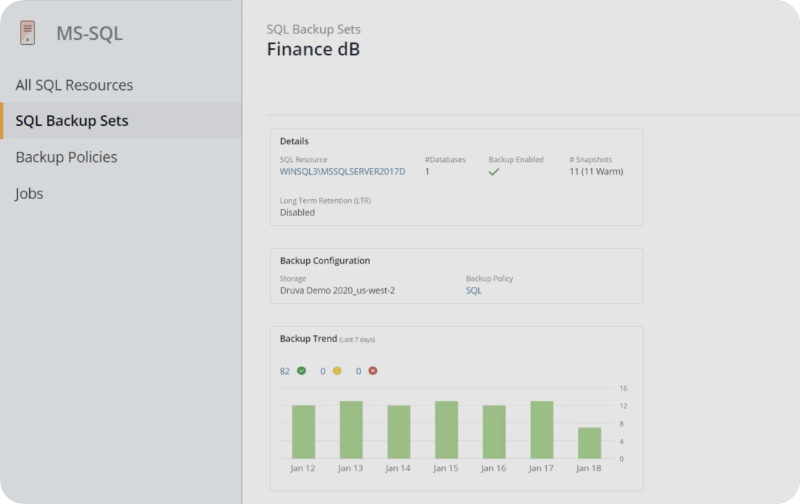Click the Jan 15 chart bar
Viewport: 800px width, 504px height.
tap(446, 430)
